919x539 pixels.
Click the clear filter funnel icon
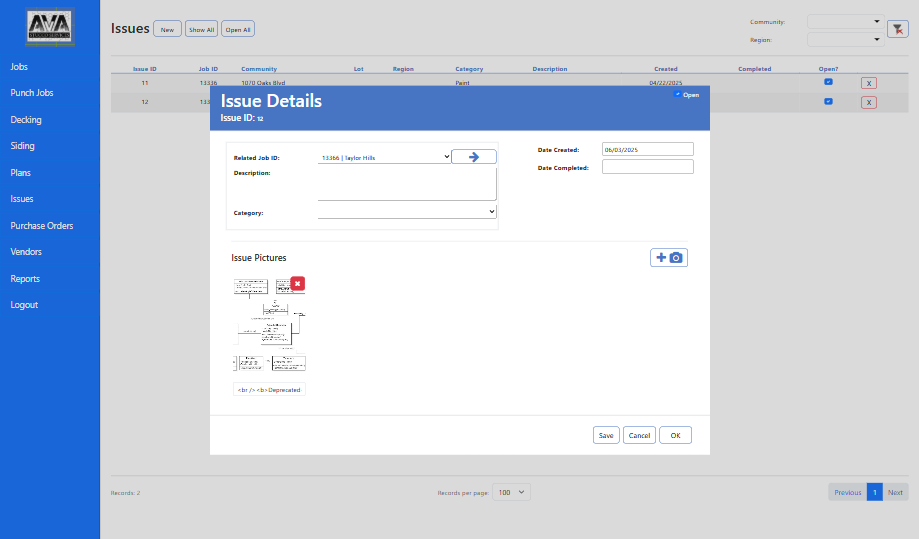tap(897, 30)
